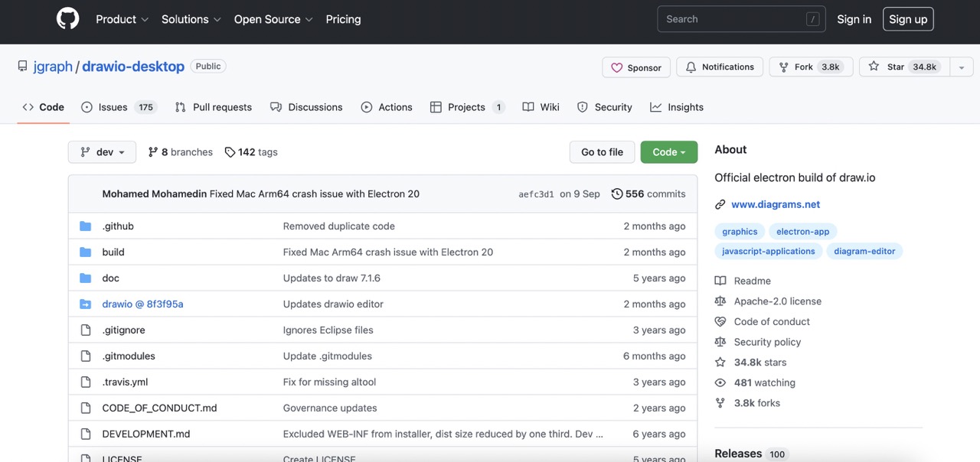Open the jgraph owner profile link
The height and width of the screenshot is (462, 980).
53,67
